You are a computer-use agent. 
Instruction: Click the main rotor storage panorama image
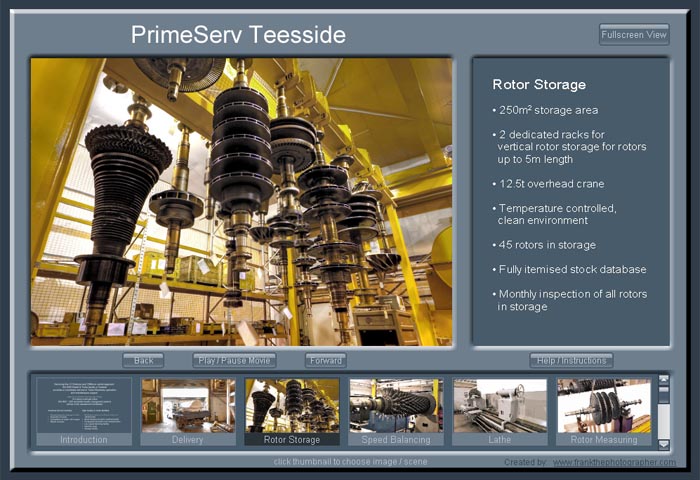242,202
